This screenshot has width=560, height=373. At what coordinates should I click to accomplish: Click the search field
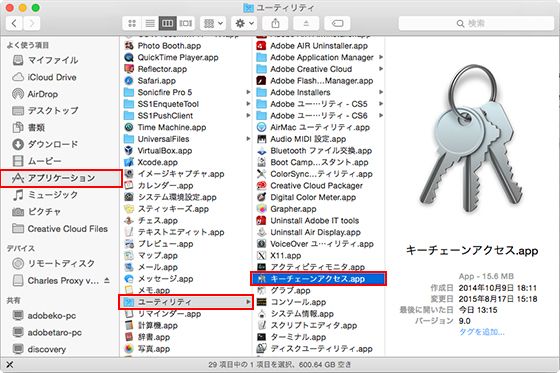tap(470, 24)
